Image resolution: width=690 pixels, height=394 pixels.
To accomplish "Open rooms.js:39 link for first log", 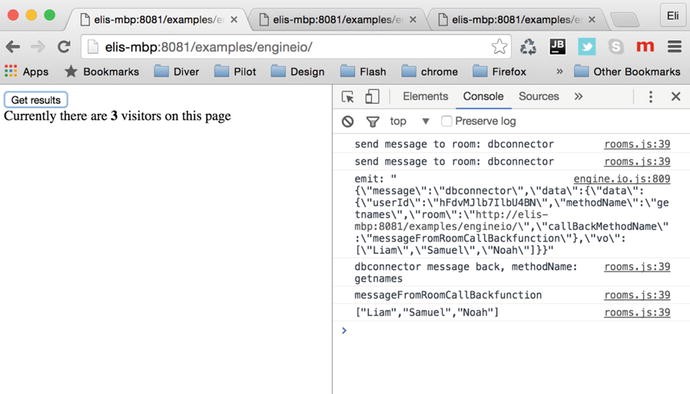I will [637, 144].
